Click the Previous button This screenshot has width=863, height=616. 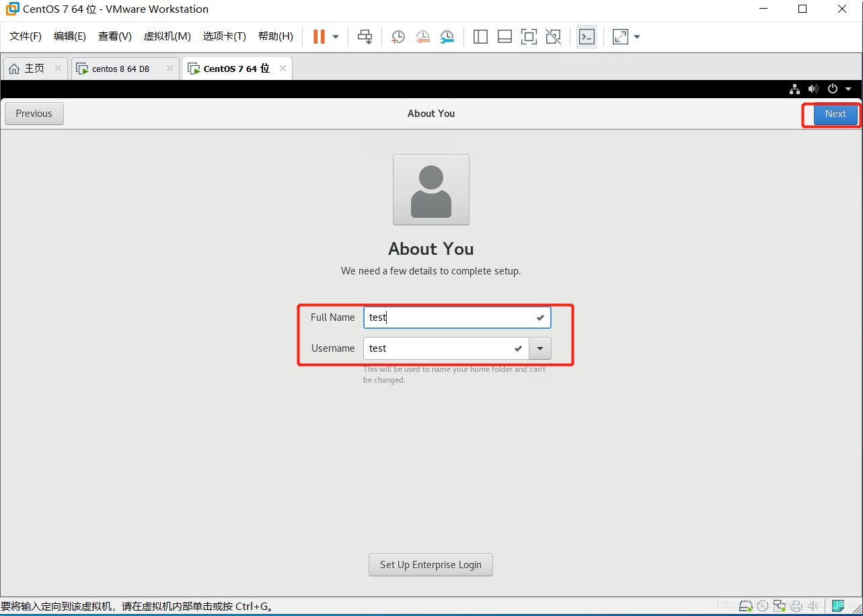tap(34, 114)
